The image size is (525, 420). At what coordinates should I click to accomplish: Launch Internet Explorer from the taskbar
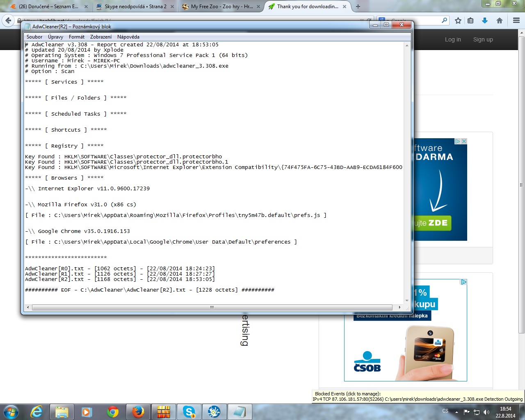tap(37, 412)
